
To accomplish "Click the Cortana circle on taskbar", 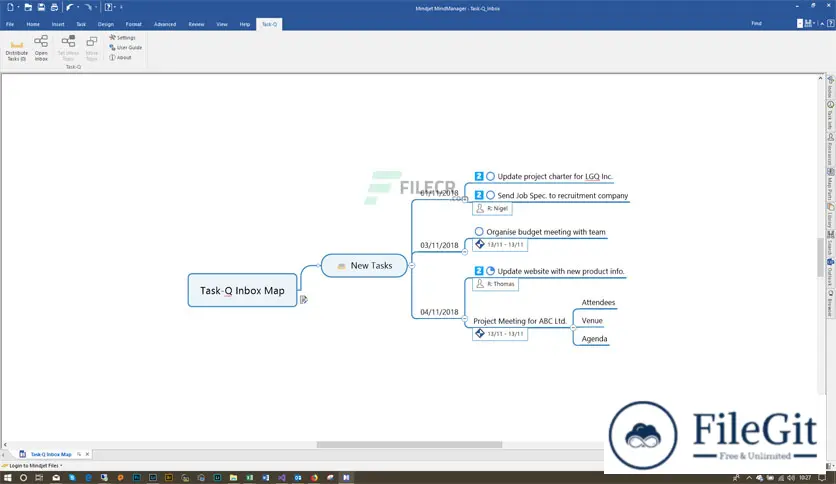I will pyautogui.click(x=23, y=478).
